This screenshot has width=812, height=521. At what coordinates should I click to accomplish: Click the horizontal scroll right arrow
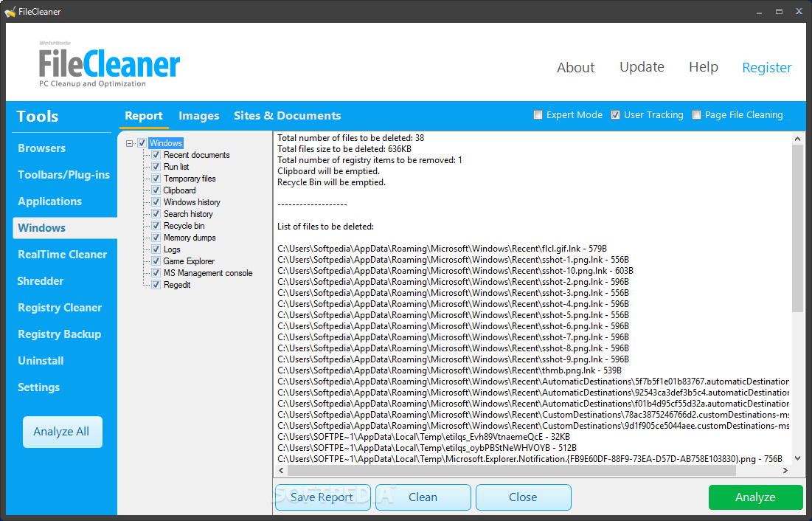click(x=785, y=471)
